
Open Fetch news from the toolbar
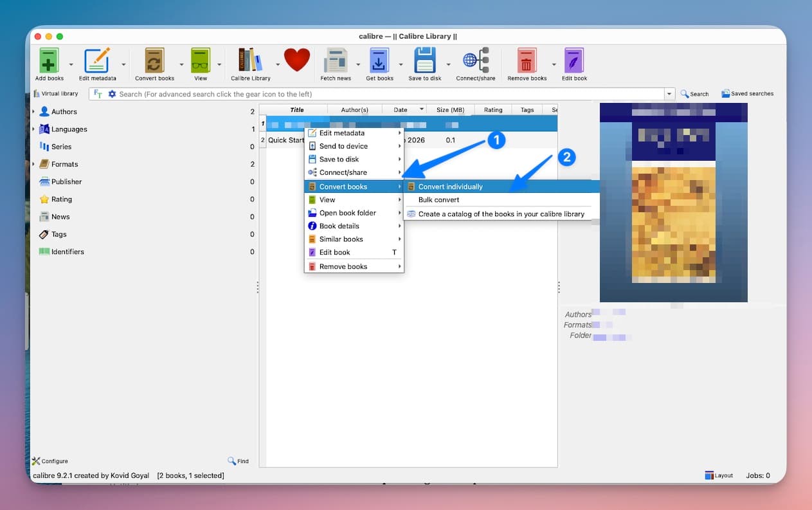336,61
